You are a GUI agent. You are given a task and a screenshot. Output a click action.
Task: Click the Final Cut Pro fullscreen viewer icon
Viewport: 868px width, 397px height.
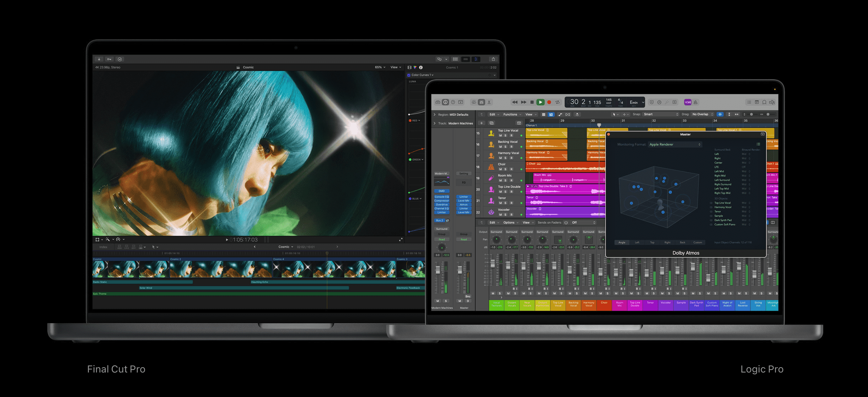pos(401,240)
